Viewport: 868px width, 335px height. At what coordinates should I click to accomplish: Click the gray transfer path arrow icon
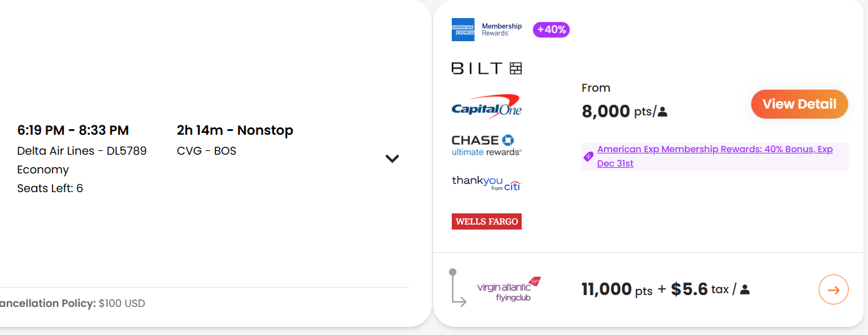tap(457, 288)
